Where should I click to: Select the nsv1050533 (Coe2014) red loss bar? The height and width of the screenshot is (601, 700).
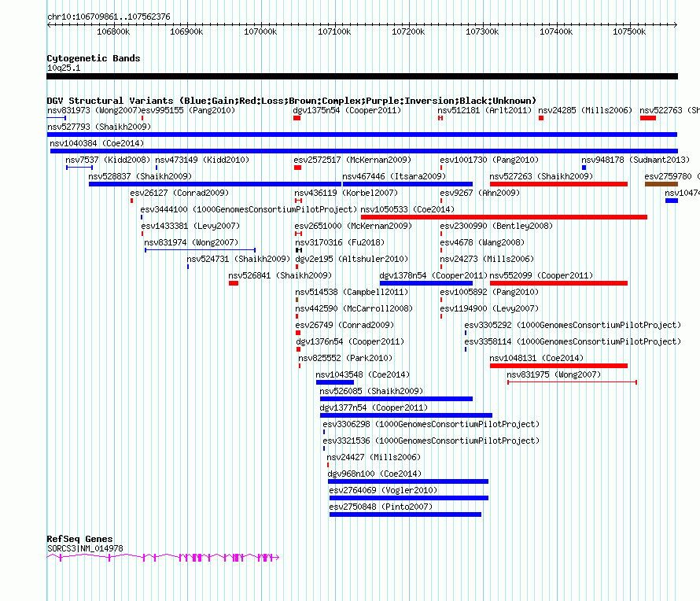coord(504,217)
